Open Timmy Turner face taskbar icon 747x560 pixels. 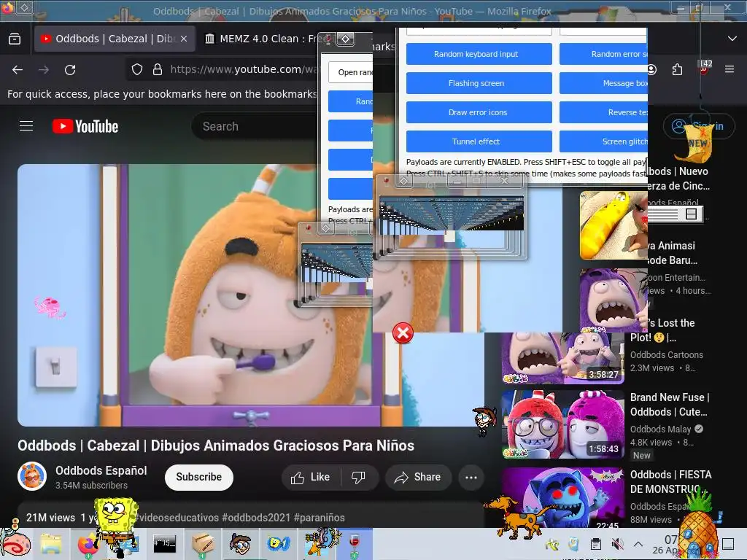(x=241, y=544)
